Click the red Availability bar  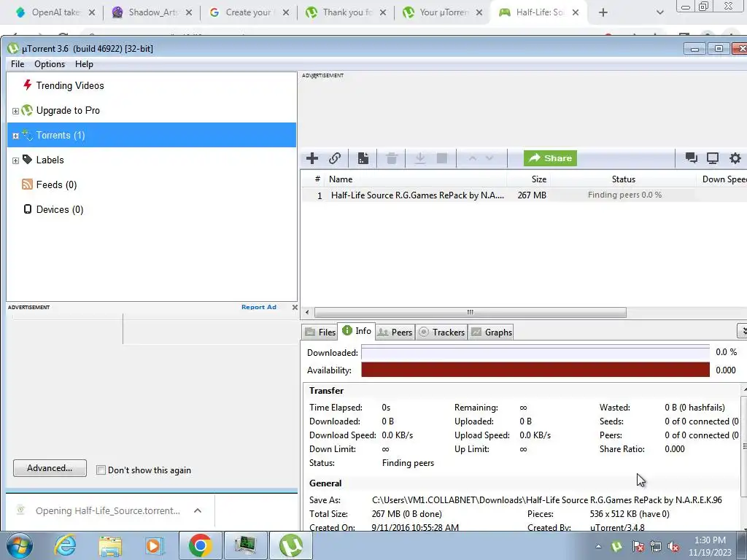[535, 370]
